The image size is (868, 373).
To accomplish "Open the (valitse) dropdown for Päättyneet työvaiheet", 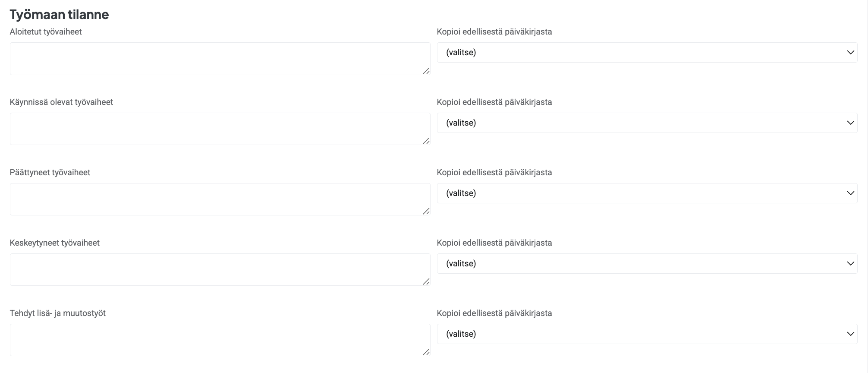I will pos(647,193).
